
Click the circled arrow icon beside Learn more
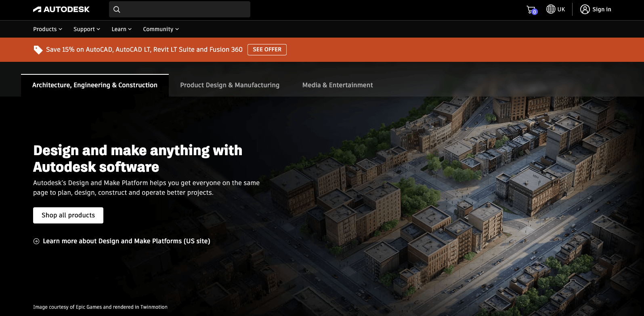pos(36,241)
